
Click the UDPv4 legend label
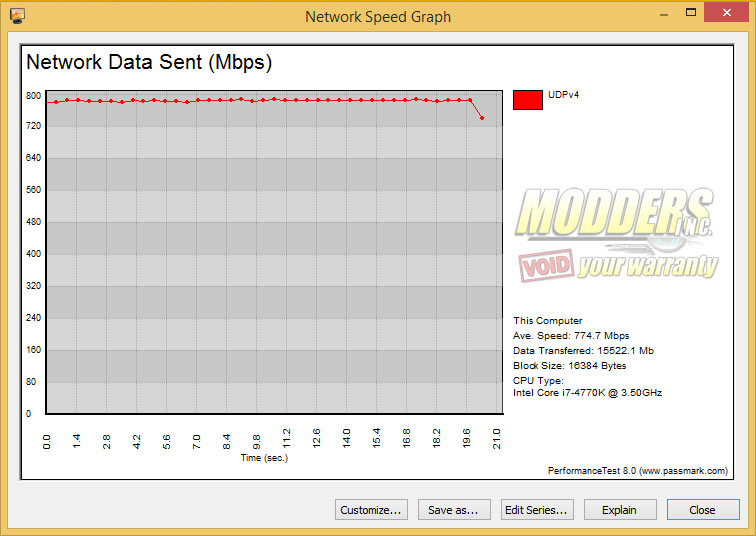[563, 94]
